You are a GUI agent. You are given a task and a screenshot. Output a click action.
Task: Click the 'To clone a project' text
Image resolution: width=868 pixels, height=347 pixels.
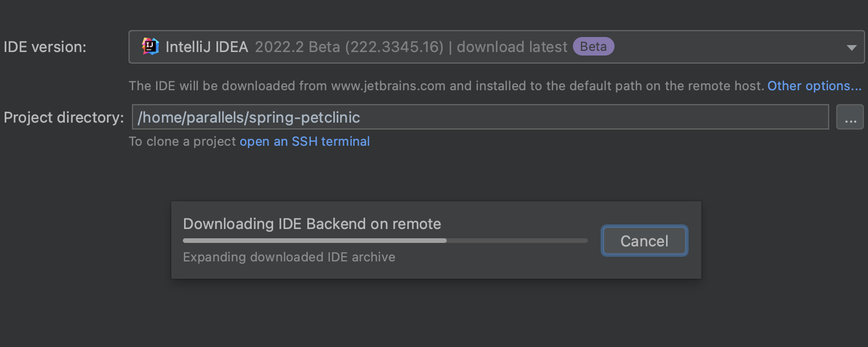pyautogui.click(x=182, y=142)
